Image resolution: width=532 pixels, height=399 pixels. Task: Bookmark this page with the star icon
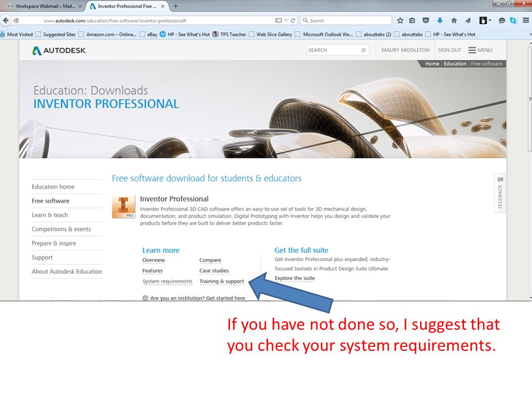click(400, 21)
